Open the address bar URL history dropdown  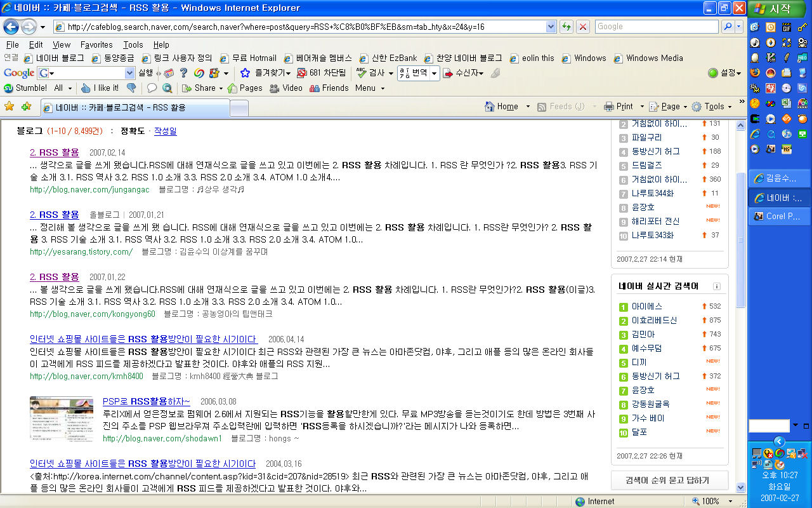(x=551, y=27)
